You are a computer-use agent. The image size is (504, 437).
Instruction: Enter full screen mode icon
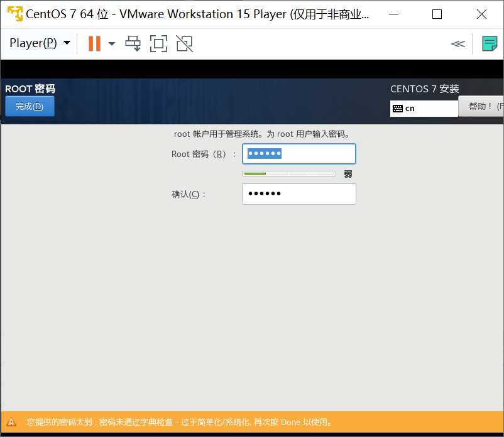click(x=159, y=43)
